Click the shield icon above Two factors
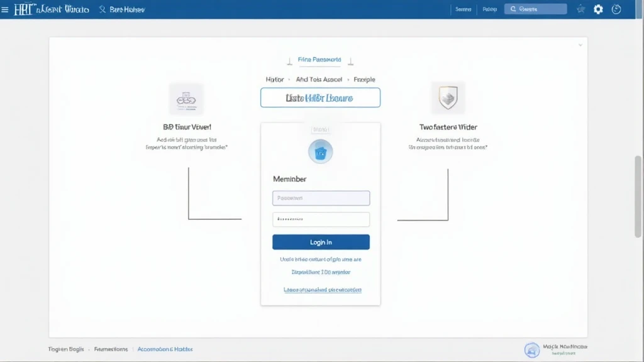 click(448, 98)
